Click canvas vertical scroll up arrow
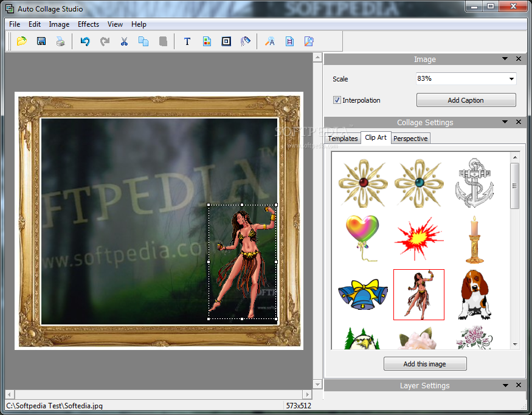 click(317, 57)
